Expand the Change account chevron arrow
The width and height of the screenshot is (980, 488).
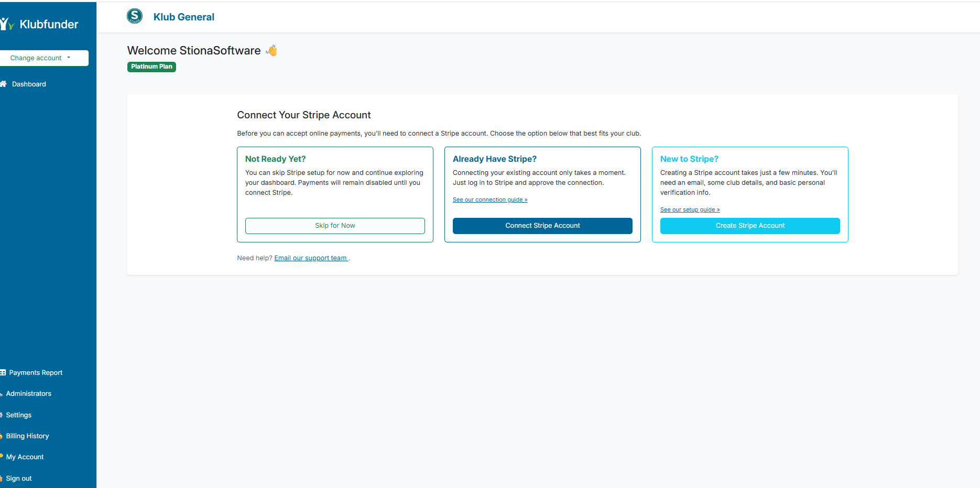(68, 58)
